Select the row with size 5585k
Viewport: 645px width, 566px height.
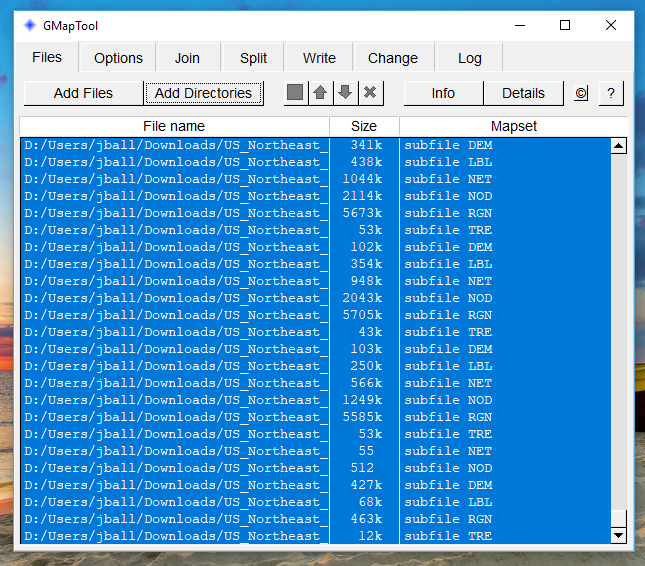(x=316, y=417)
